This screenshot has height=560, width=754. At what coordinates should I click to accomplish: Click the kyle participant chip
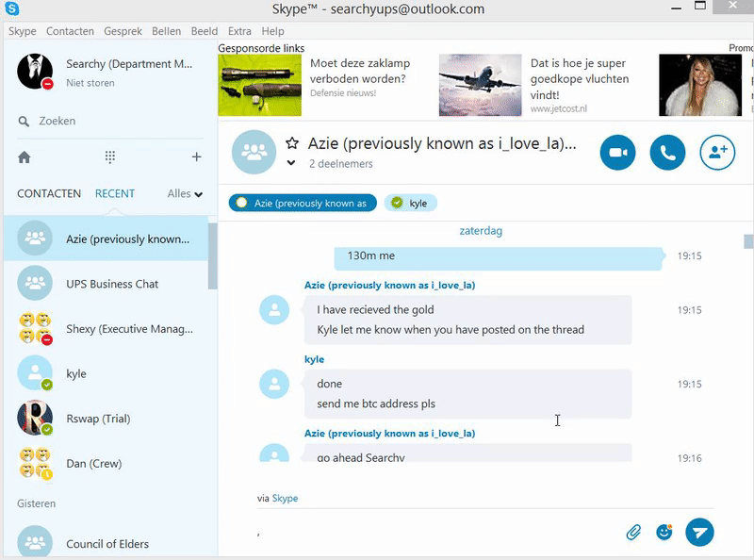411,203
